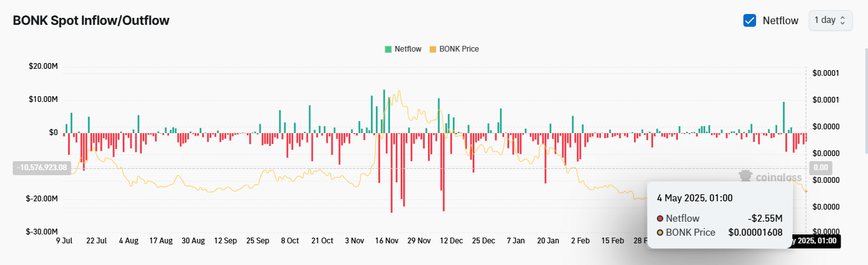This screenshot has width=868, height=265.
Task: Click the $-30.00M y-axis label
Action: pos(43,232)
